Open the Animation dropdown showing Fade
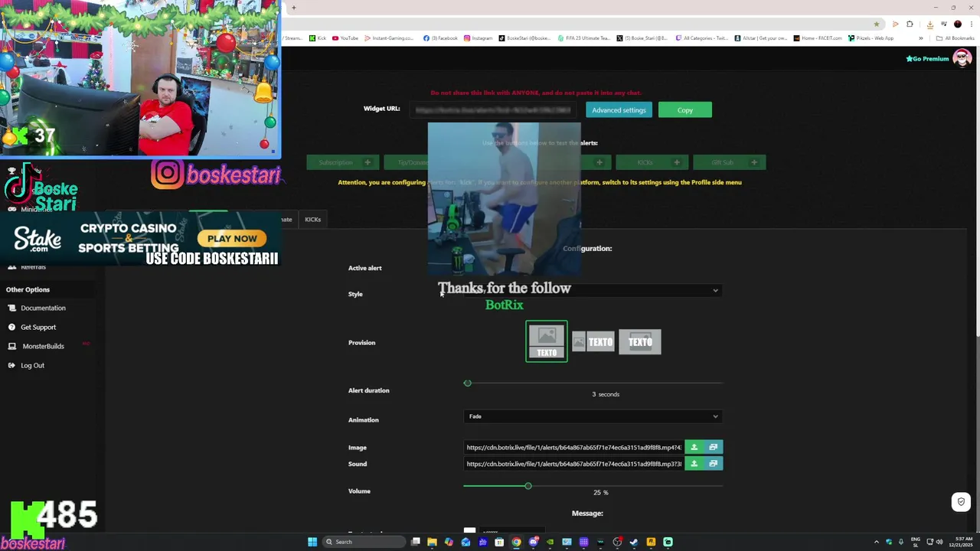The width and height of the screenshot is (980, 551). [593, 416]
